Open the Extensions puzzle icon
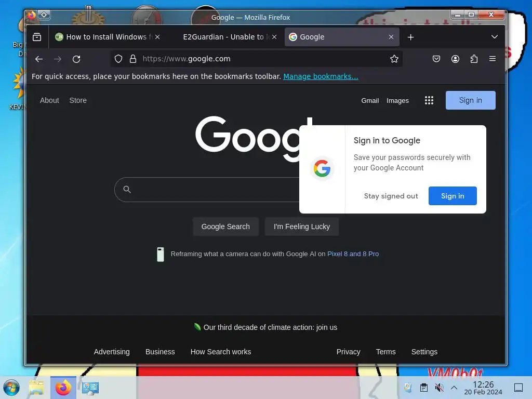Image resolution: width=532 pixels, height=399 pixels. (474, 59)
